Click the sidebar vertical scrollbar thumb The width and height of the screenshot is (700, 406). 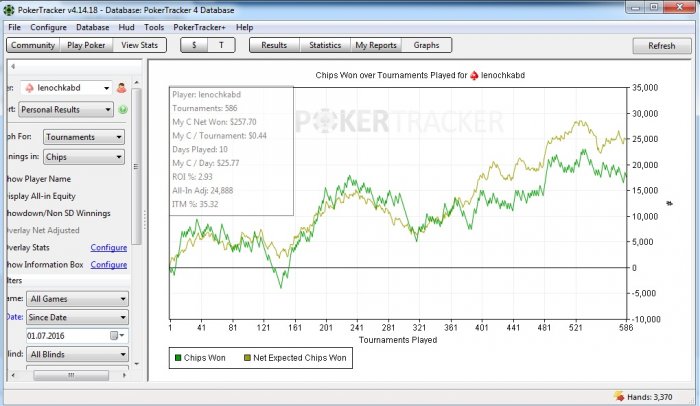(136, 167)
